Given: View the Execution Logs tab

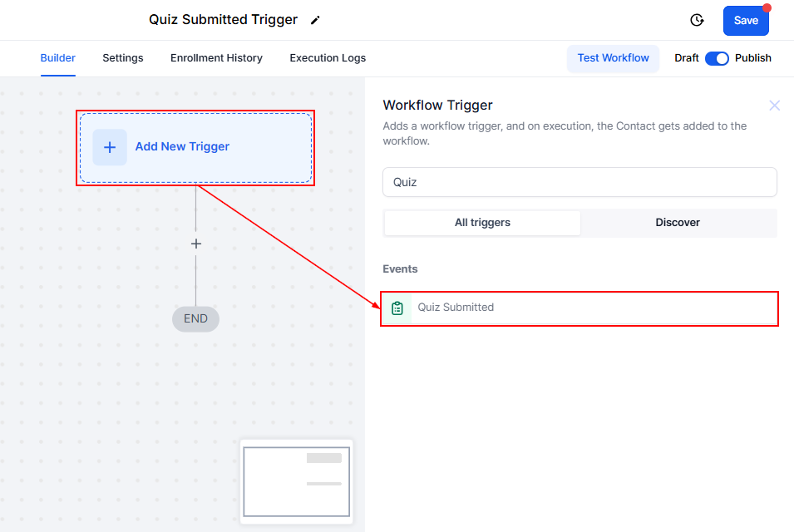Looking at the screenshot, I should [x=328, y=58].
